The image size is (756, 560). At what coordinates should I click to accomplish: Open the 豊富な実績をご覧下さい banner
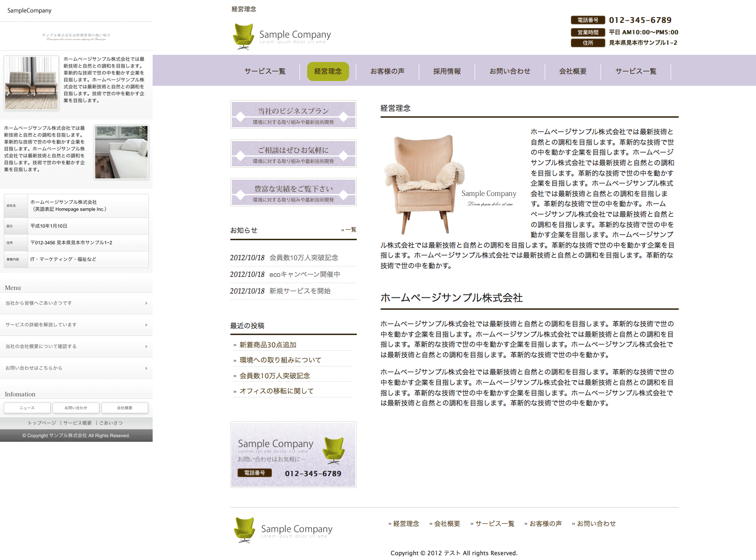click(293, 193)
